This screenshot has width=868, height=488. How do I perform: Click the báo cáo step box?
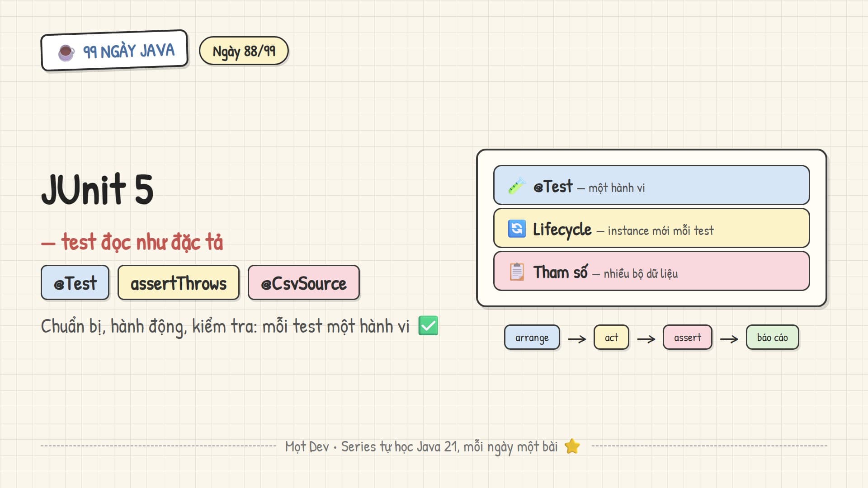point(773,338)
